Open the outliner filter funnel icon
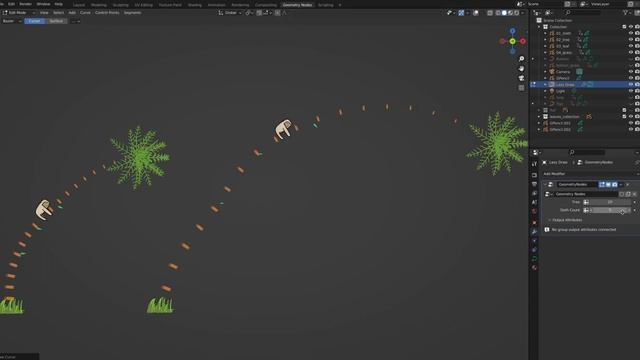 (x=625, y=13)
